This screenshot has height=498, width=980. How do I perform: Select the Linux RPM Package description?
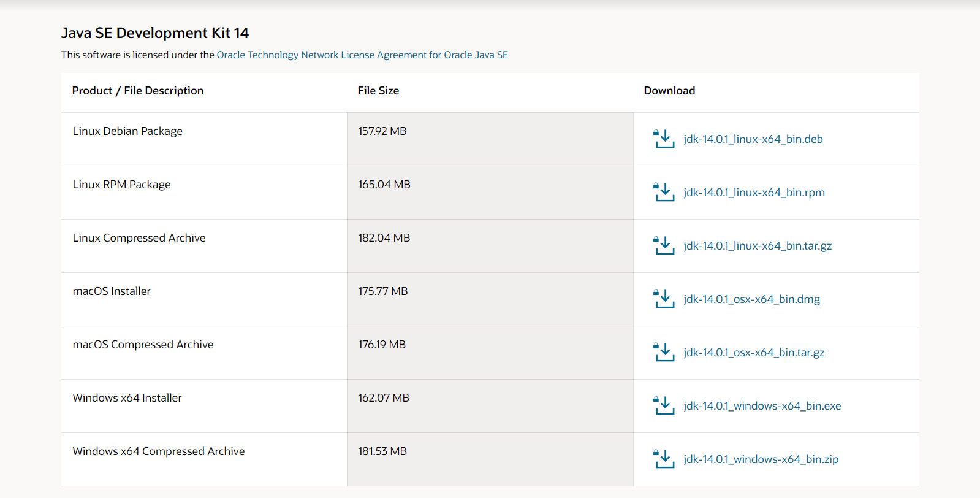(121, 185)
